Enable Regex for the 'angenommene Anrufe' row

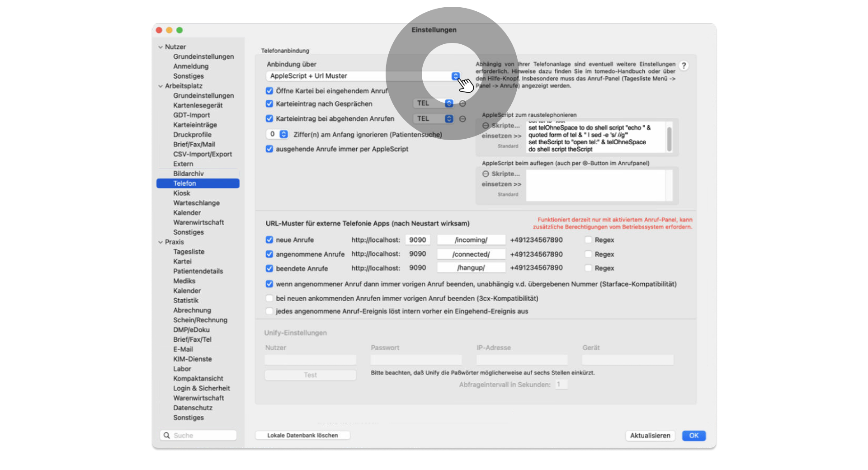pos(588,254)
